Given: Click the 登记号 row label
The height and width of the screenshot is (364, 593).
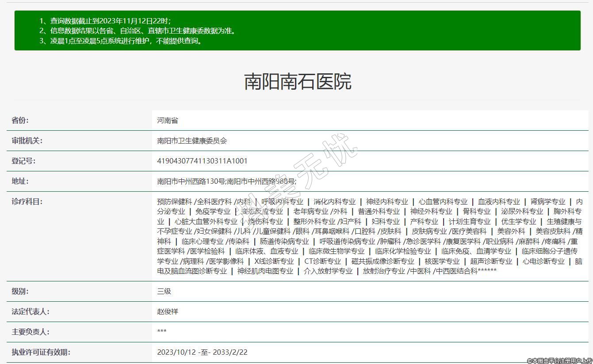Looking at the screenshot, I should [x=23, y=161].
